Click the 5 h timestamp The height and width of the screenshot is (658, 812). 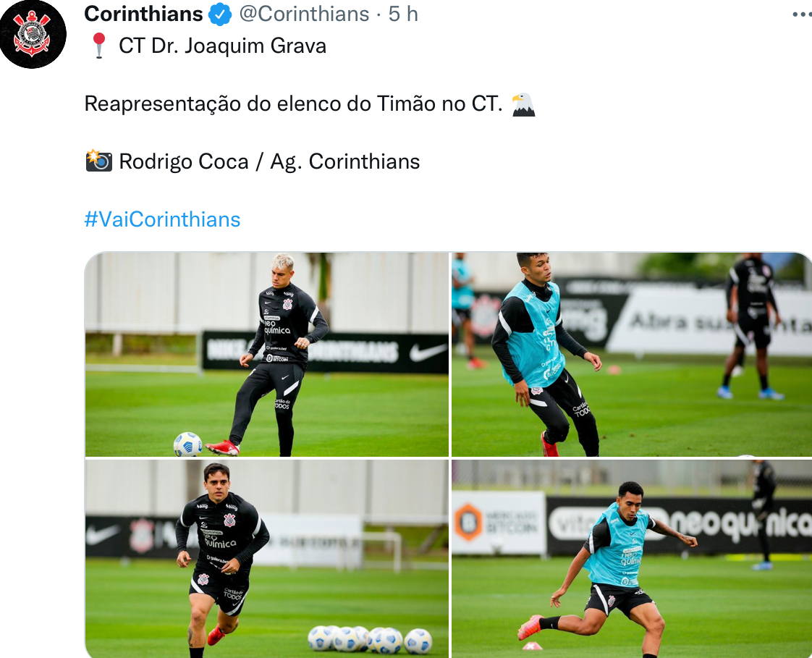click(403, 14)
